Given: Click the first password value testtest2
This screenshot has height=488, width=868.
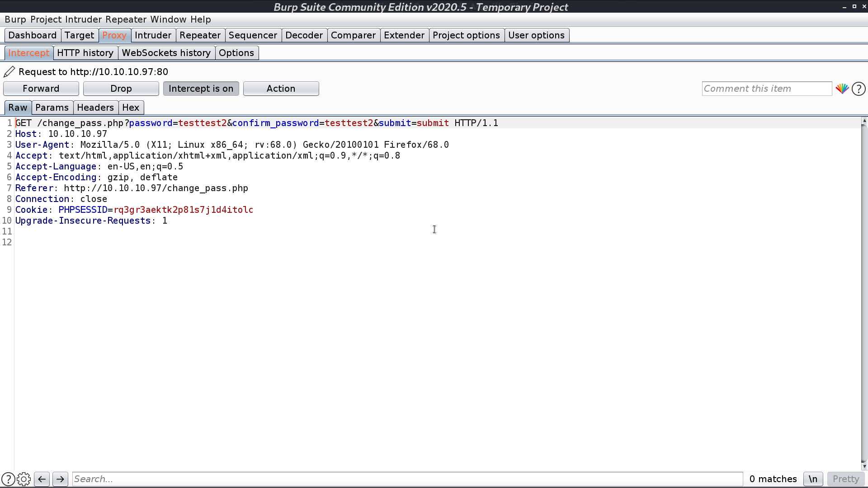Looking at the screenshot, I should [x=203, y=123].
